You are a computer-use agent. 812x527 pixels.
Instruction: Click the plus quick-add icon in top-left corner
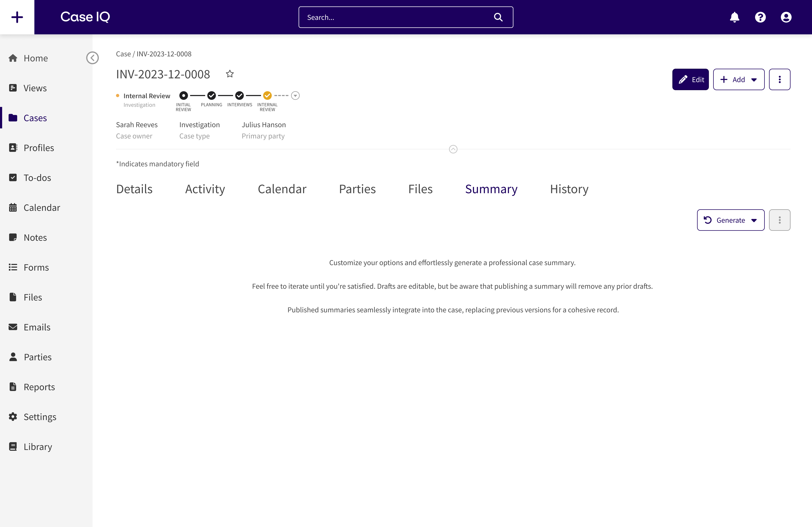coord(17,17)
